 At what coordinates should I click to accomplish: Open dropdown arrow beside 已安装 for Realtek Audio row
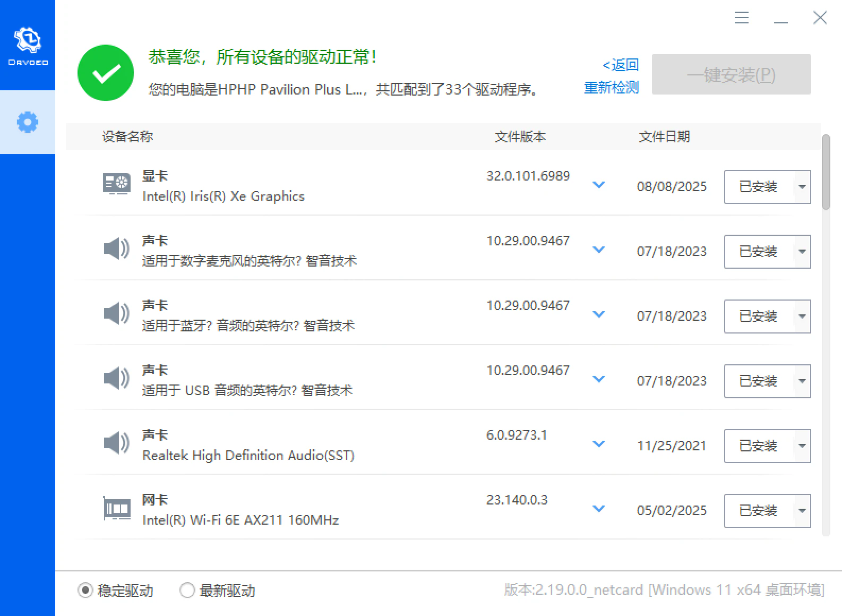(802, 446)
